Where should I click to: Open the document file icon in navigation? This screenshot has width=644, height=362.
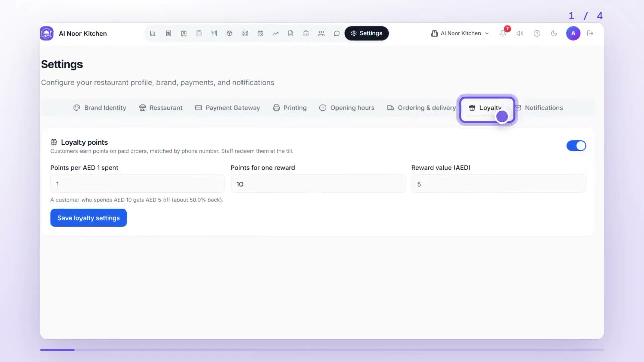(291, 33)
